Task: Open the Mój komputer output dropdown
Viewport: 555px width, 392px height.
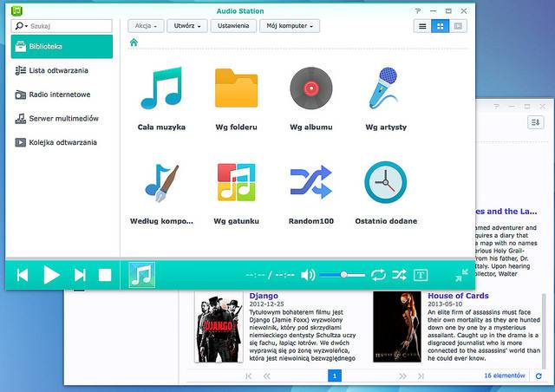Action: (x=290, y=26)
